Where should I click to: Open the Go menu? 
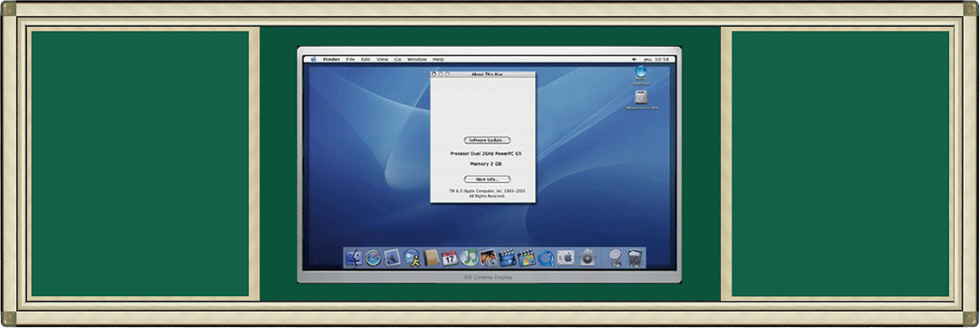pyautogui.click(x=398, y=60)
